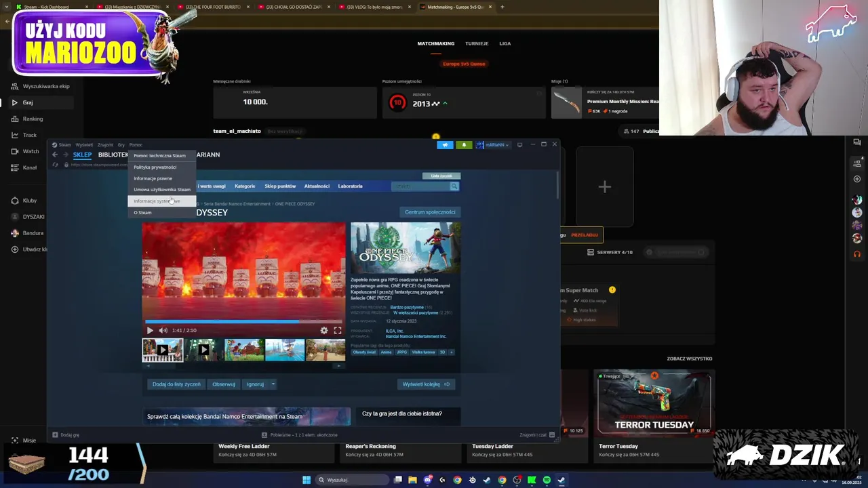Click Dodaj do listy życzeń button
868x488 pixels.
coord(176,384)
